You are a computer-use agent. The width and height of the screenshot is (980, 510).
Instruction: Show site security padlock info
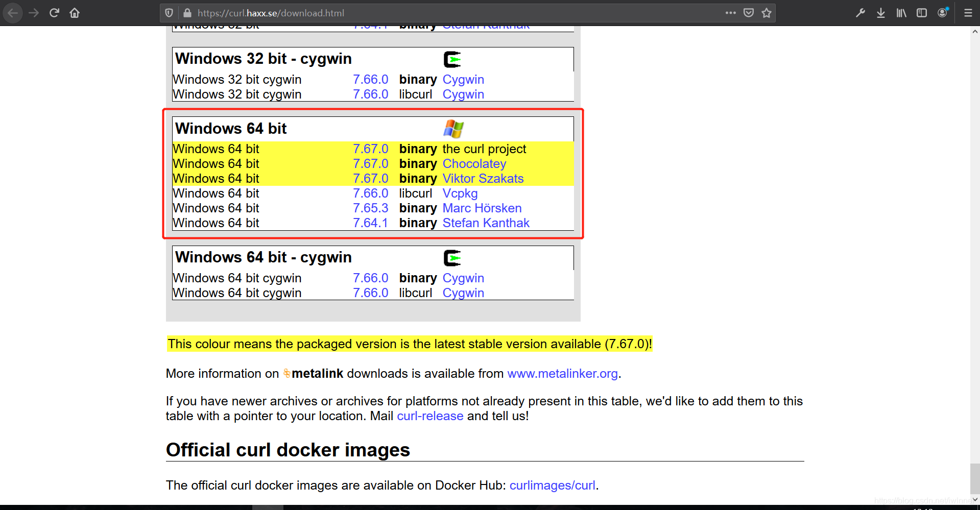tap(187, 13)
